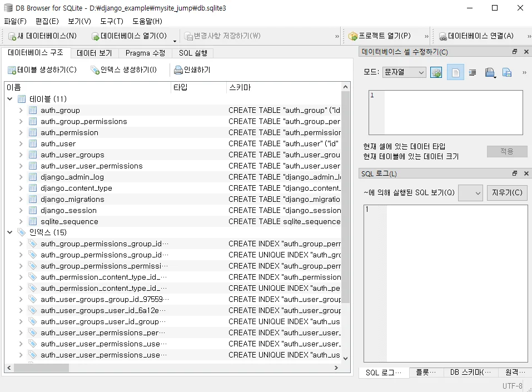Click the tables group icon beside 테이블 (11)
532x392 pixels.
[21, 99]
